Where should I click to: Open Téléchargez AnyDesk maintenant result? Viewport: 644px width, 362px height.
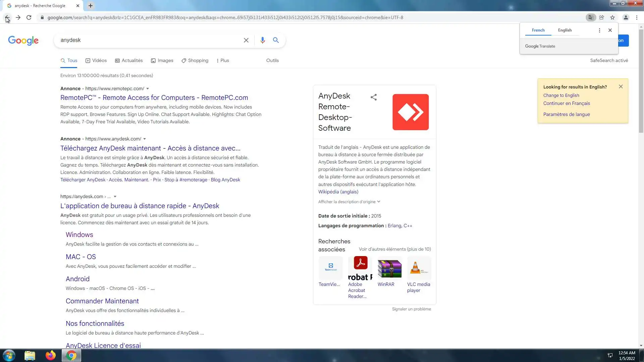click(x=150, y=148)
